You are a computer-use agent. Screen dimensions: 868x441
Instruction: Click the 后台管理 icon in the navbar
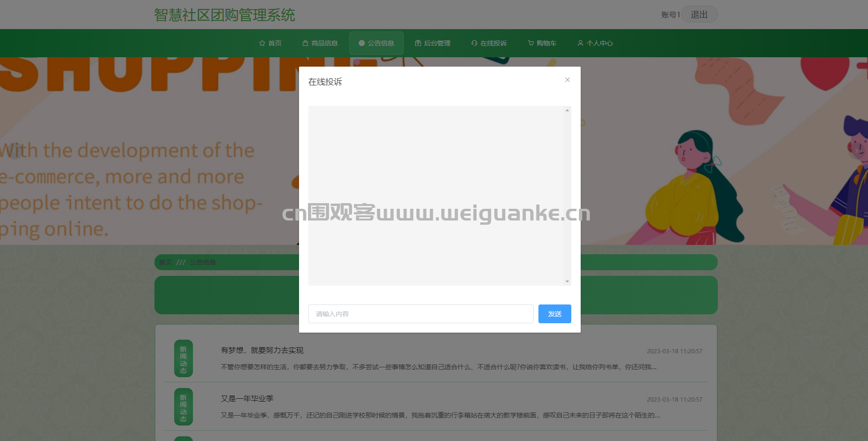[x=418, y=43]
